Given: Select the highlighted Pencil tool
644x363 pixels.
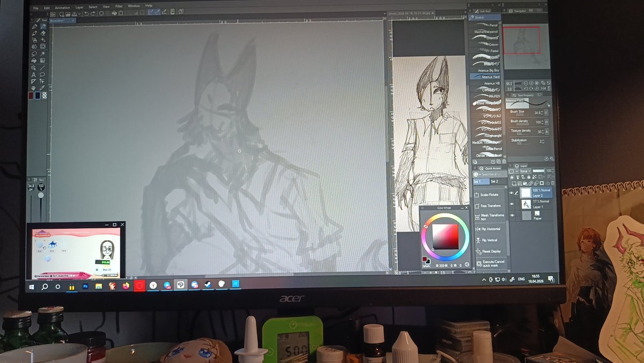Looking at the screenshot, I should pos(43,27).
